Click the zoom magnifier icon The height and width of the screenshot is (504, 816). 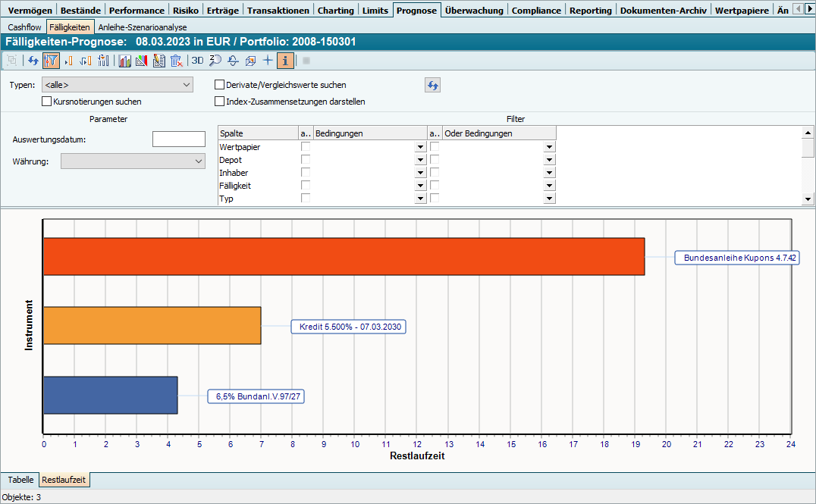[x=215, y=61]
